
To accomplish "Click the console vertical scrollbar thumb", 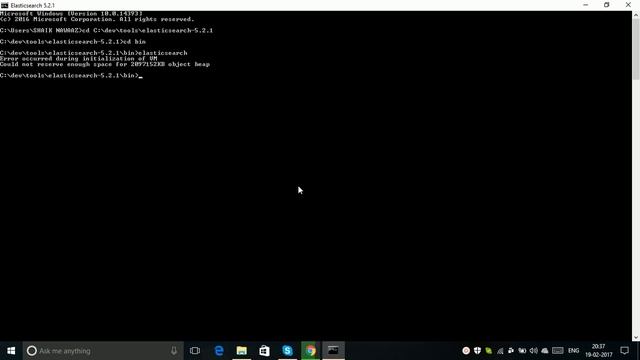I will (636, 48).
